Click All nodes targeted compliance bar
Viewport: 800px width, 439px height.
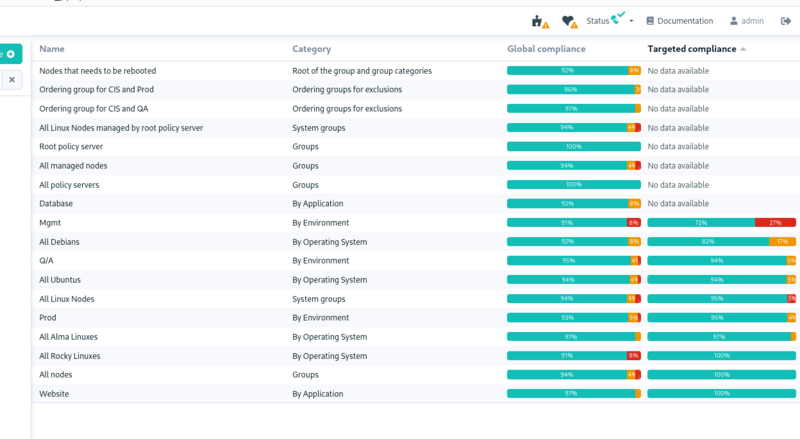pyautogui.click(x=721, y=375)
